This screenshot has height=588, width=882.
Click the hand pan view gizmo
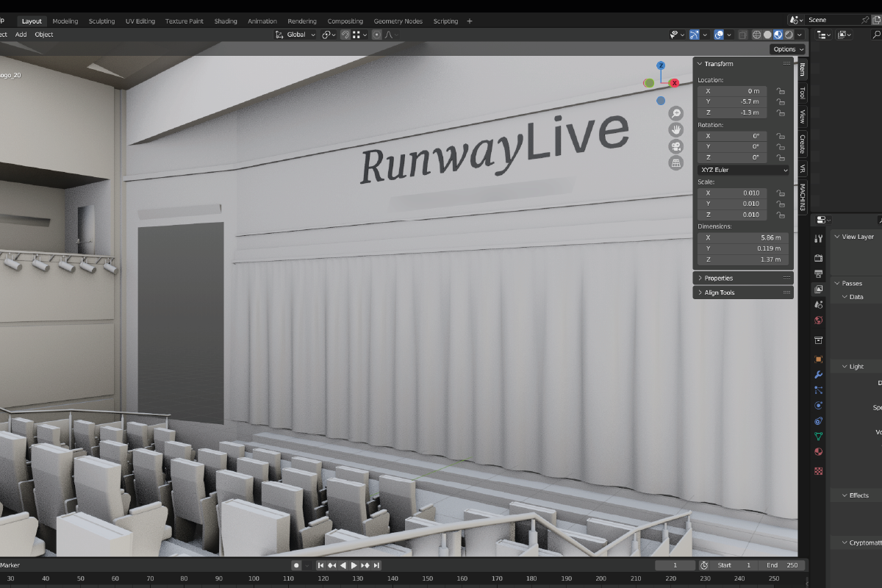675,129
